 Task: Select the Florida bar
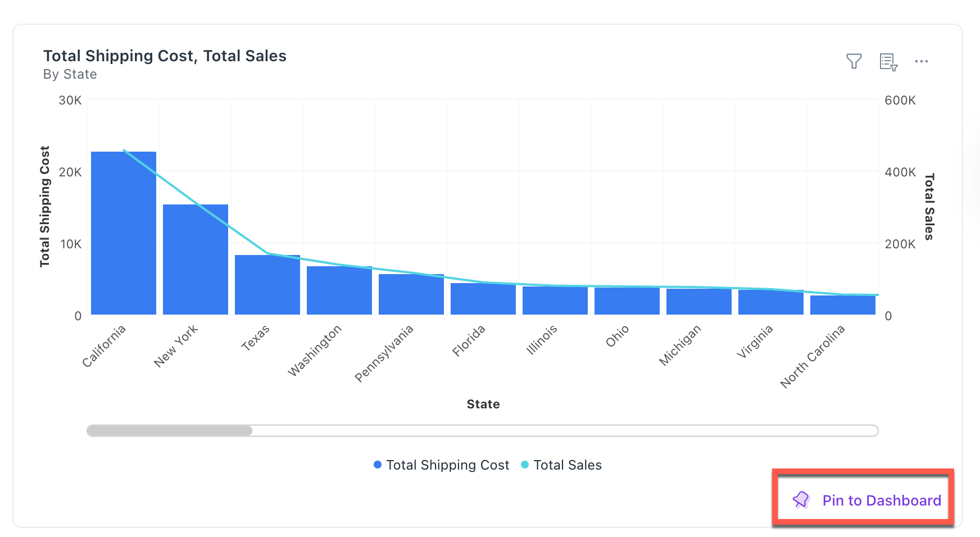[483, 299]
